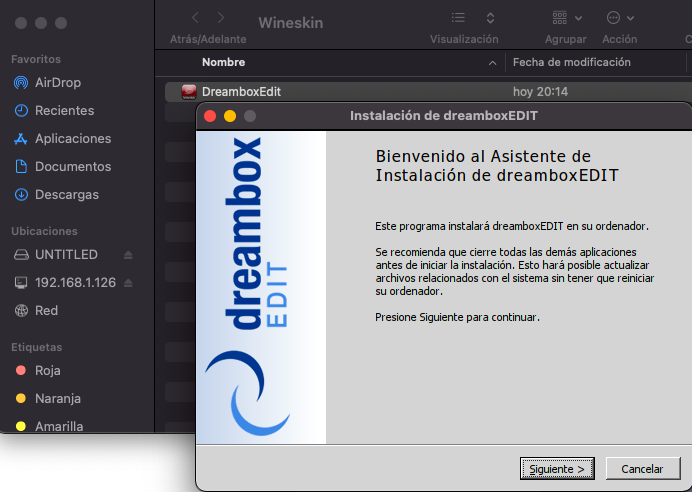The height and width of the screenshot is (492, 692).
Task: Open Descargas folder in sidebar
Action: [x=66, y=195]
